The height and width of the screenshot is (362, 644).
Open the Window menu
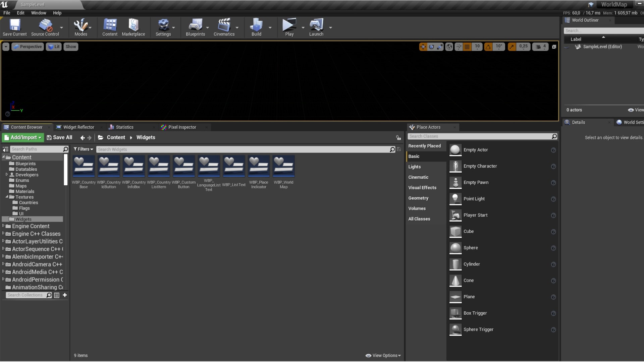(x=39, y=13)
